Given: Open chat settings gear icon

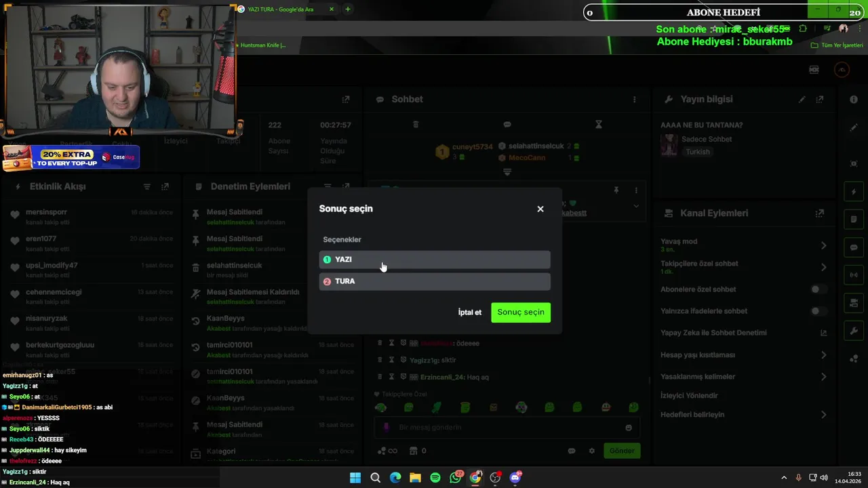Looking at the screenshot, I should (x=591, y=451).
